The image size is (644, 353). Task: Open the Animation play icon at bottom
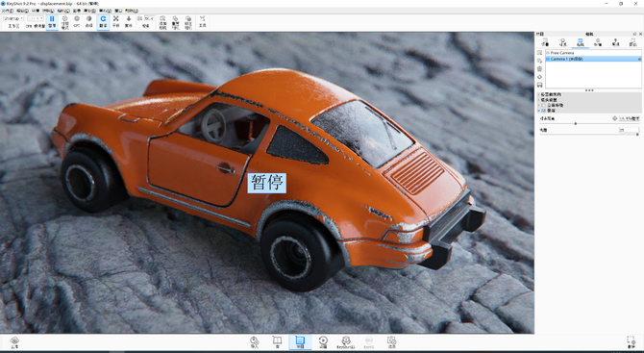pos(323,341)
